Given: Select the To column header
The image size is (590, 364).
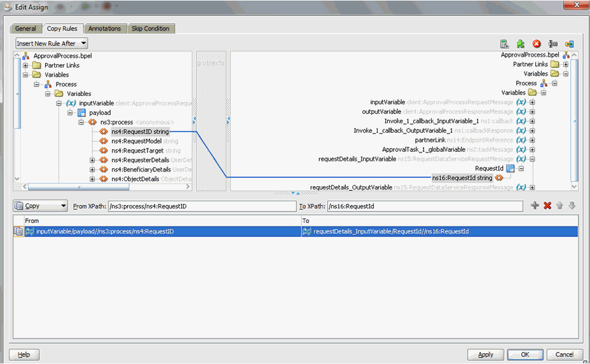Looking at the screenshot, I should pyautogui.click(x=439, y=220).
